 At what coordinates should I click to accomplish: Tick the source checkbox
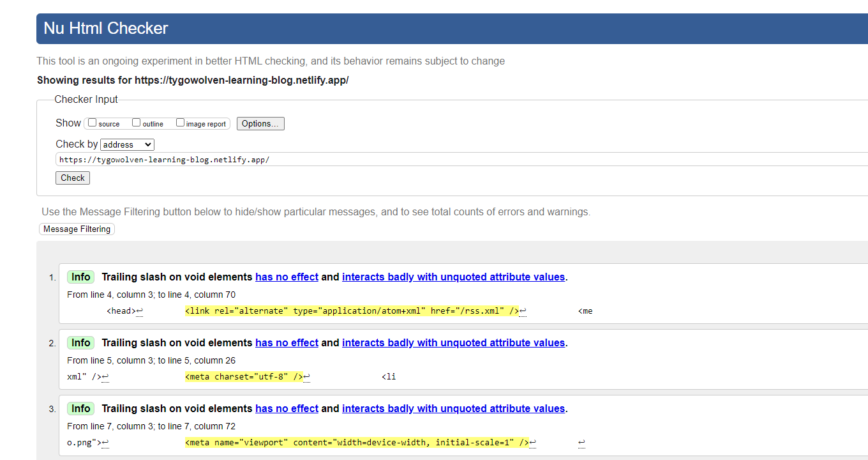click(92, 123)
